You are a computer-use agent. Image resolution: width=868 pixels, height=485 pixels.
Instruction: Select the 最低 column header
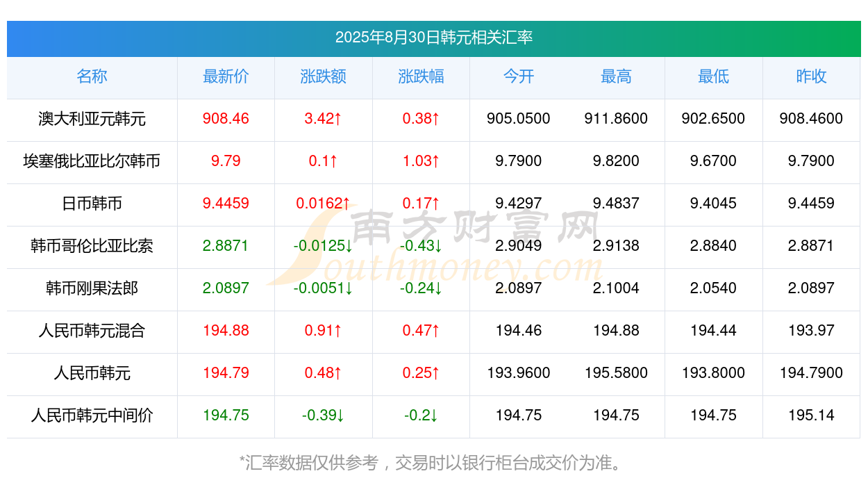coord(714,76)
